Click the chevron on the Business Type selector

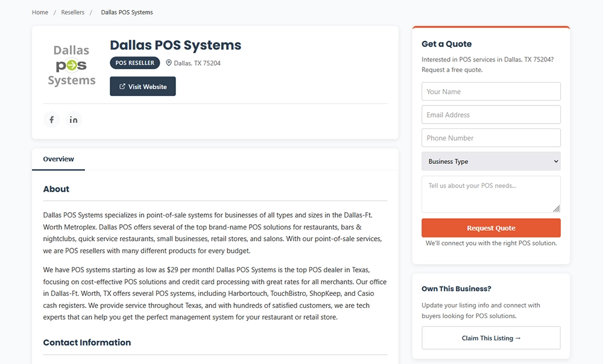555,161
